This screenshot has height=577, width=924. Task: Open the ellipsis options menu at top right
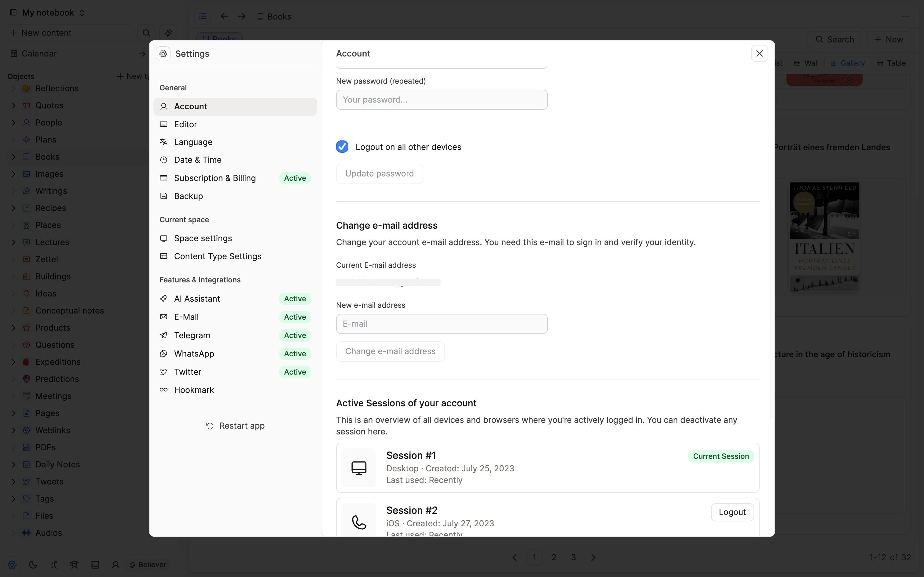(x=906, y=16)
